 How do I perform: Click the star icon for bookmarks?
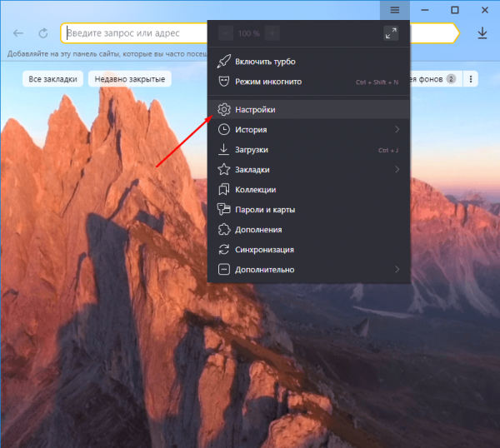click(x=224, y=169)
